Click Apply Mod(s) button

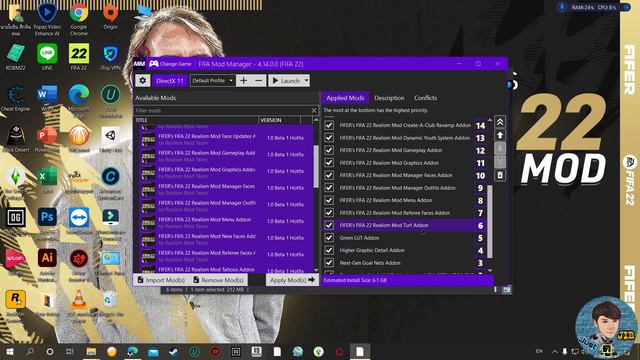[x=292, y=280]
